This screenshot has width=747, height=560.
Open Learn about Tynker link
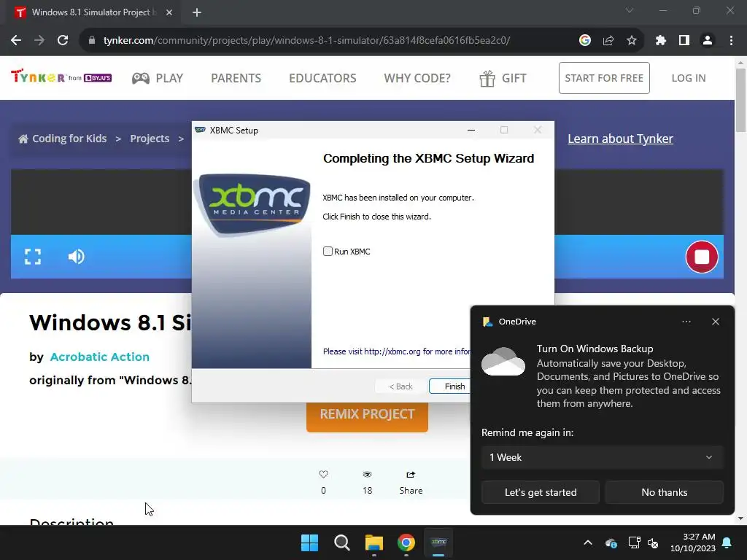point(620,139)
